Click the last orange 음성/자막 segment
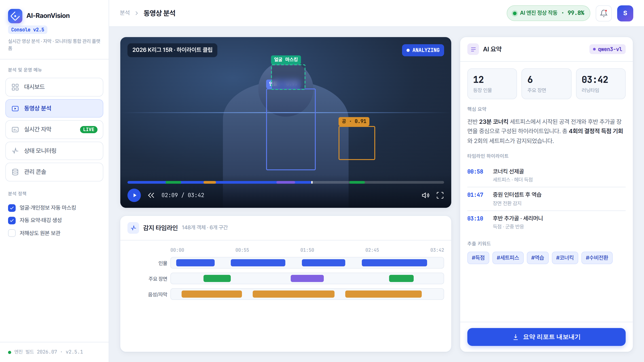The height and width of the screenshot is (362, 644). click(383, 294)
